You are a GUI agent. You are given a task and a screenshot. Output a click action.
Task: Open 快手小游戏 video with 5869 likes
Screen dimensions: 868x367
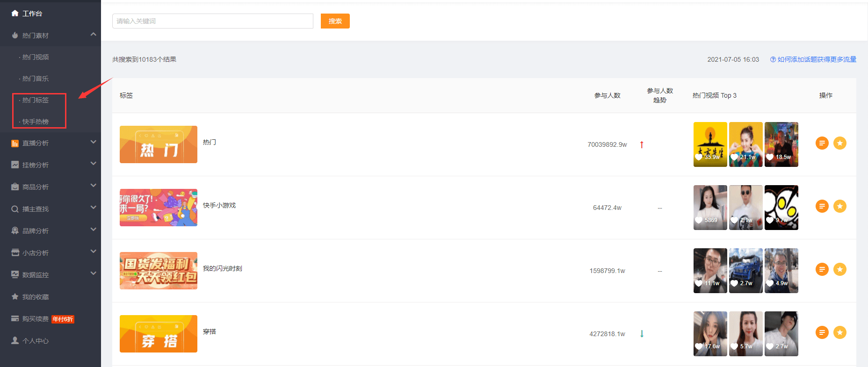tap(710, 208)
